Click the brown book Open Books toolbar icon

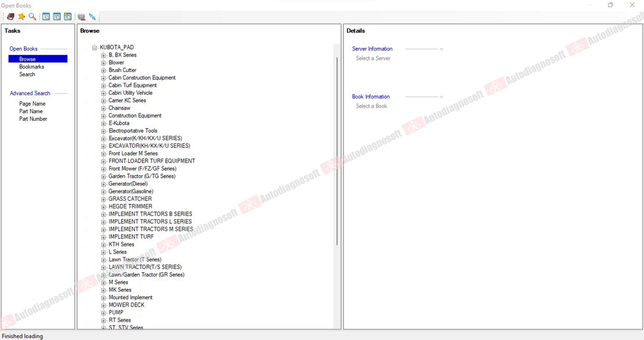click(x=11, y=17)
